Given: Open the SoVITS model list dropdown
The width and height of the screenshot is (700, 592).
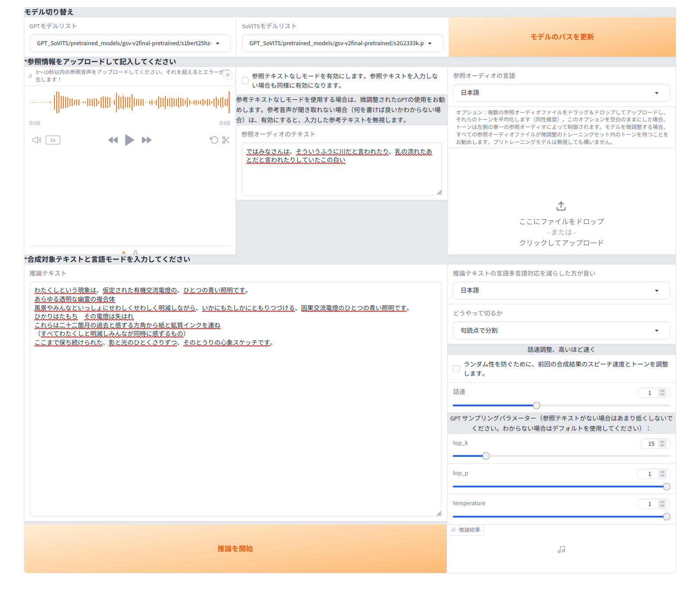Looking at the screenshot, I should coord(342,43).
